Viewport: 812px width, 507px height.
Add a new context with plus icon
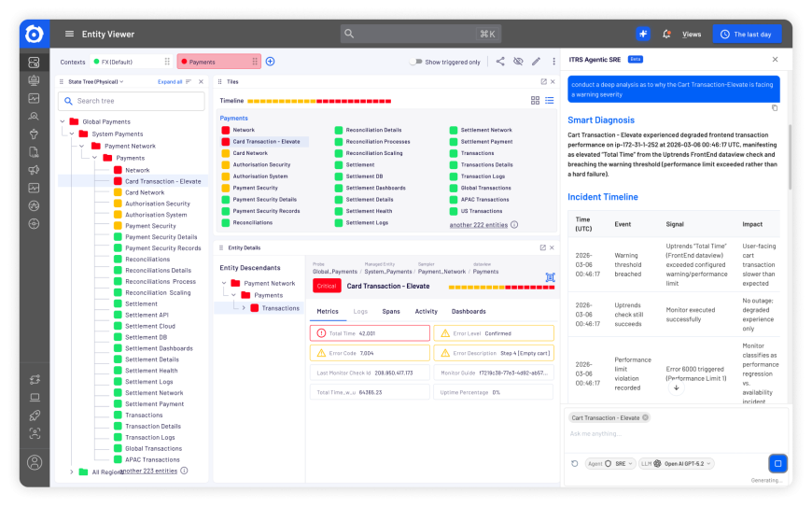point(271,62)
